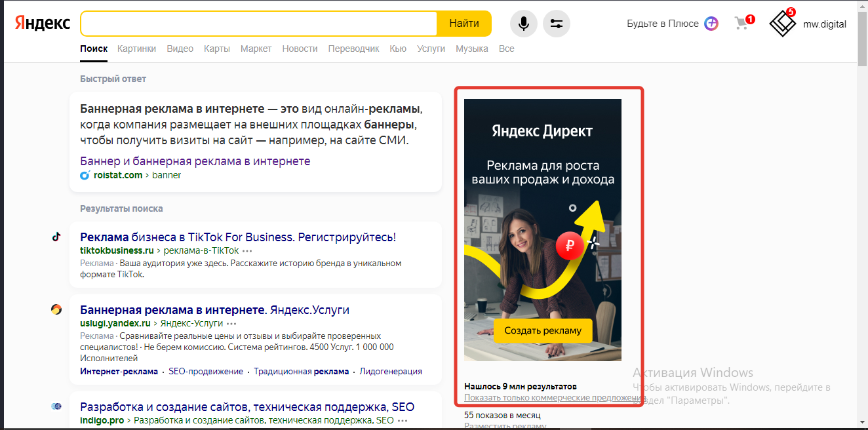868x430 pixels.
Task: Open Разработка и создание сайтов result title
Action: (247, 406)
